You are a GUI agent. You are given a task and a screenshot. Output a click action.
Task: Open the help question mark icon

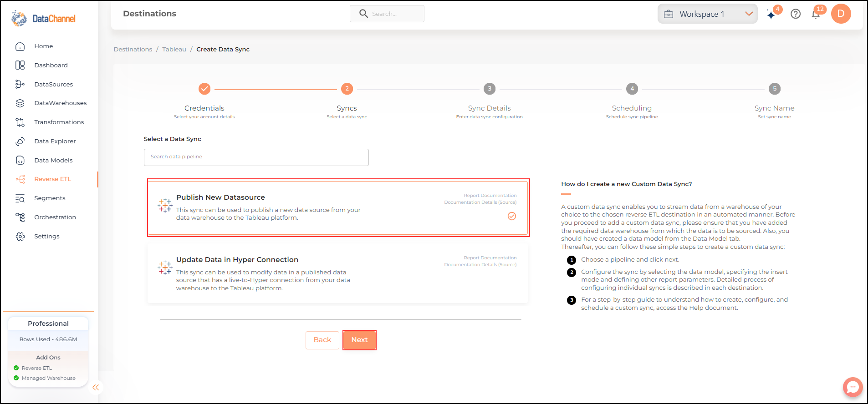(796, 14)
